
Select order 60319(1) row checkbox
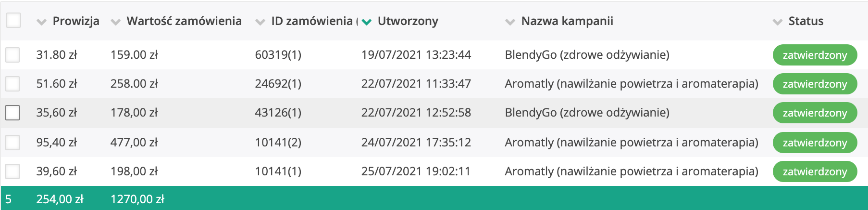(x=12, y=55)
